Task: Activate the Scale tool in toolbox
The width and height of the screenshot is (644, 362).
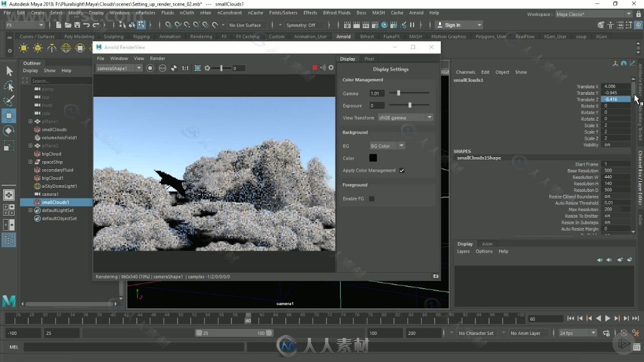Action: point(9,146)
